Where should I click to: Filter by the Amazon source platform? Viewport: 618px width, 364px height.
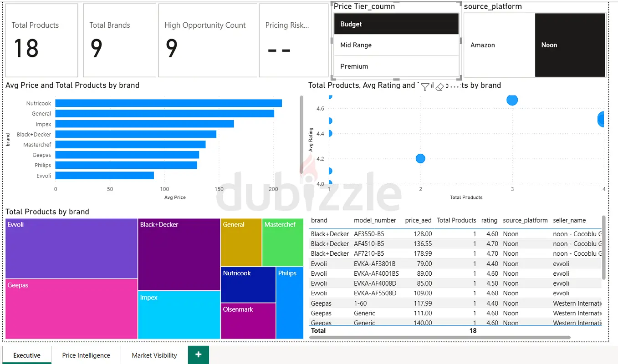click(500, 45)
